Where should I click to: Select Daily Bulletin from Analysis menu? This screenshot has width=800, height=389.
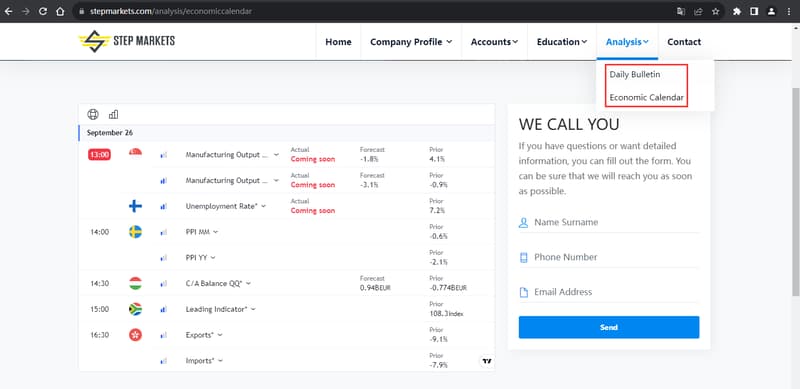pyautogui.click(x=635, y=75)
